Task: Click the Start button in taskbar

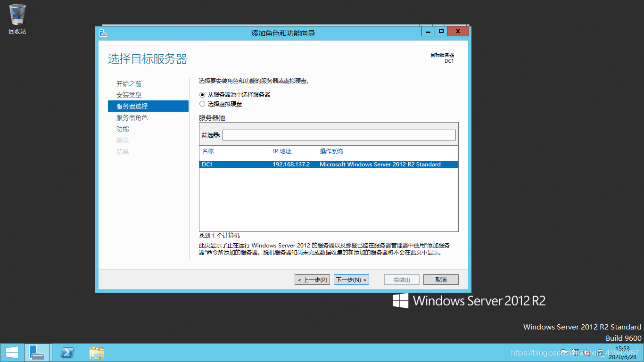Action: (x=12, y=353)
